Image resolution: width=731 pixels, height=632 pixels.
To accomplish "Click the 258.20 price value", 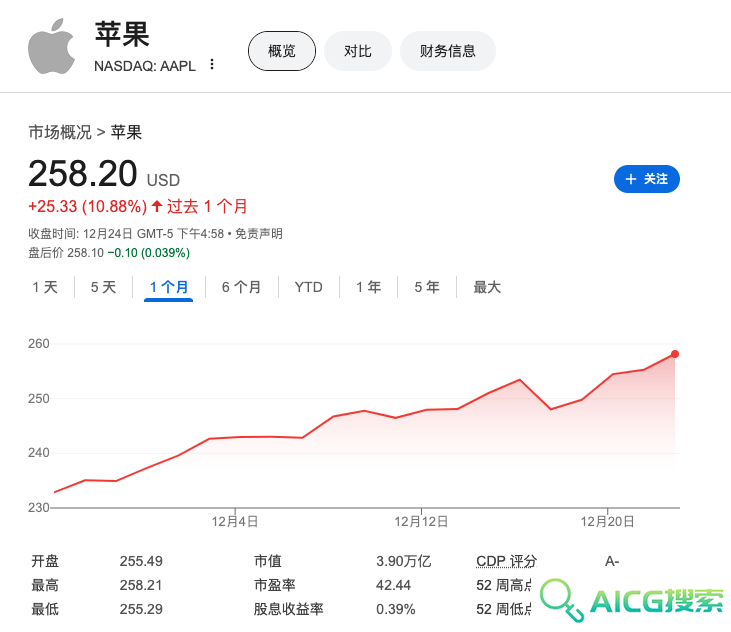I will click(83, 174).
